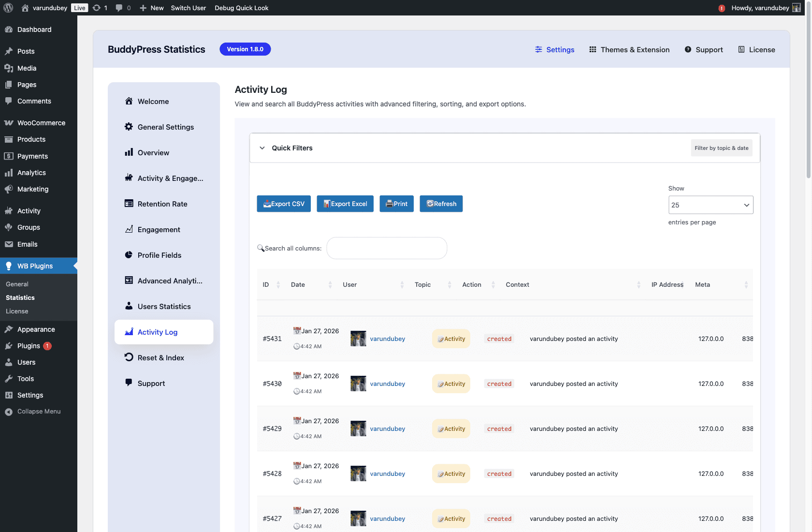Open the Statistics submenu item

click(20, 297)
